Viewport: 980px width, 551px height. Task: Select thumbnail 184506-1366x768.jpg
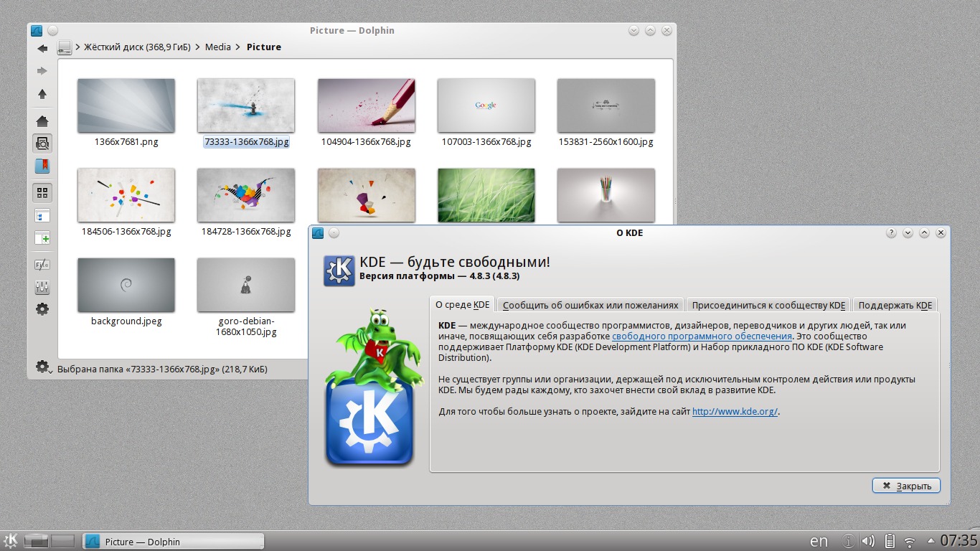pos(126,195)
